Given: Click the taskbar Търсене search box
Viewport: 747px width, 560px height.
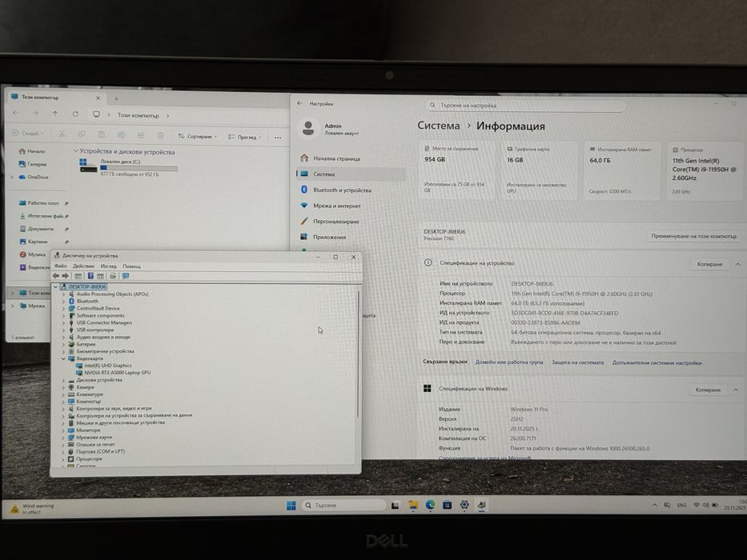Looking at the screenshot, I should [x=343, y=505].
